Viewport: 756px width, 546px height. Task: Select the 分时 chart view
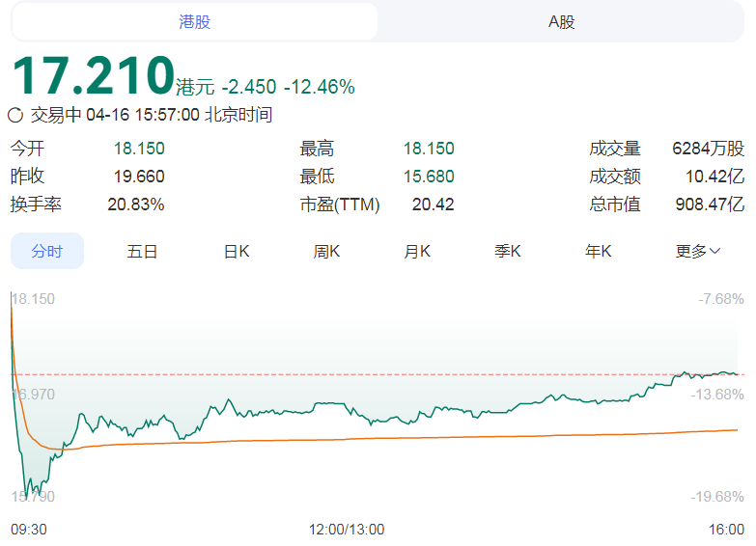[47, 251]
